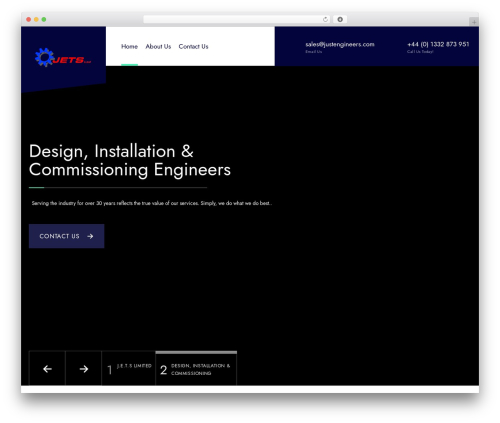Click the round icon beside address bar
The width and height of the screenshot is (500, 423).
coord(340,19)
